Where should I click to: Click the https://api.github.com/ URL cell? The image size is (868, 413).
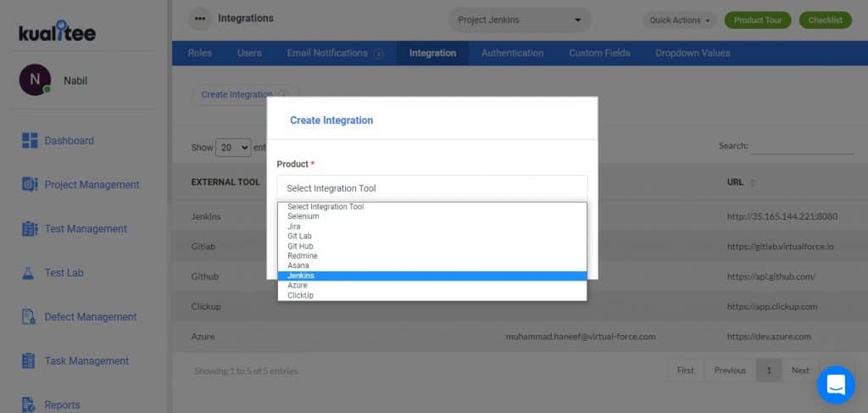771,276
